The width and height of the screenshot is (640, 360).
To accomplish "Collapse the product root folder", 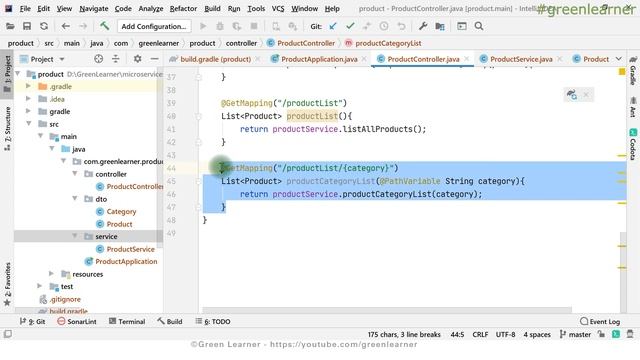I will tap(18, 74).
